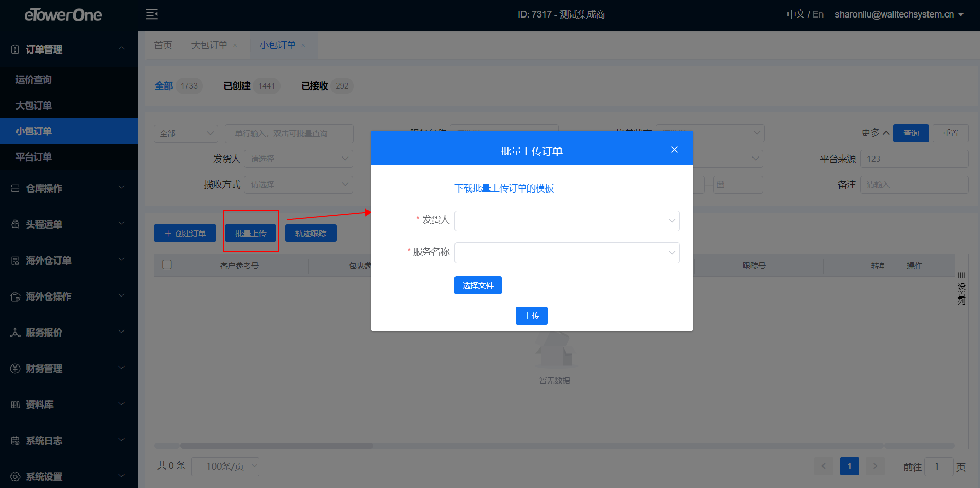Screen dimensions: 980x488
Task: Click the 系统日志 sidebar icon
Action: [x=15, y=441]
